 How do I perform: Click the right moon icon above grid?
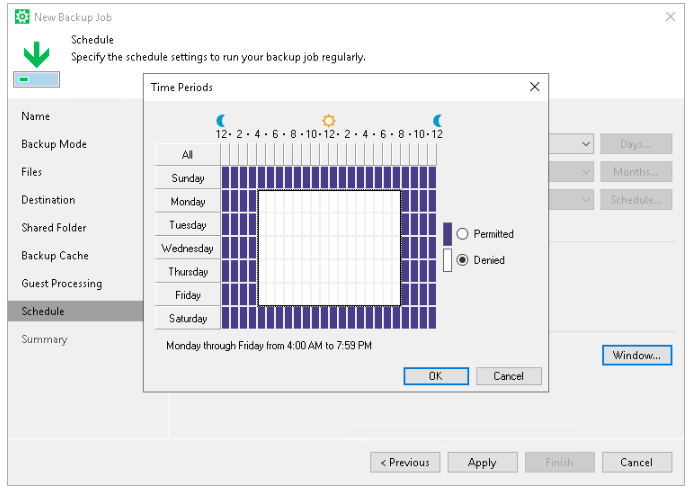point(437,120)
